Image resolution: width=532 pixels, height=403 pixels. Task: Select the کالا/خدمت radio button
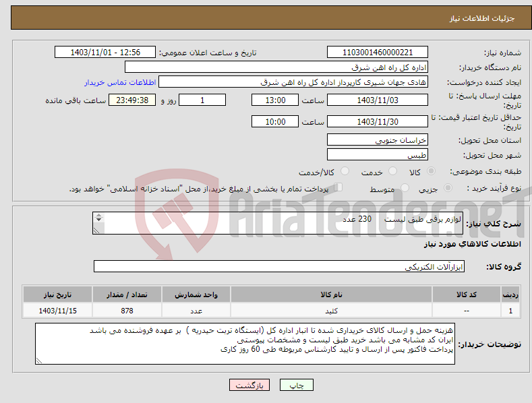[345, 171]
